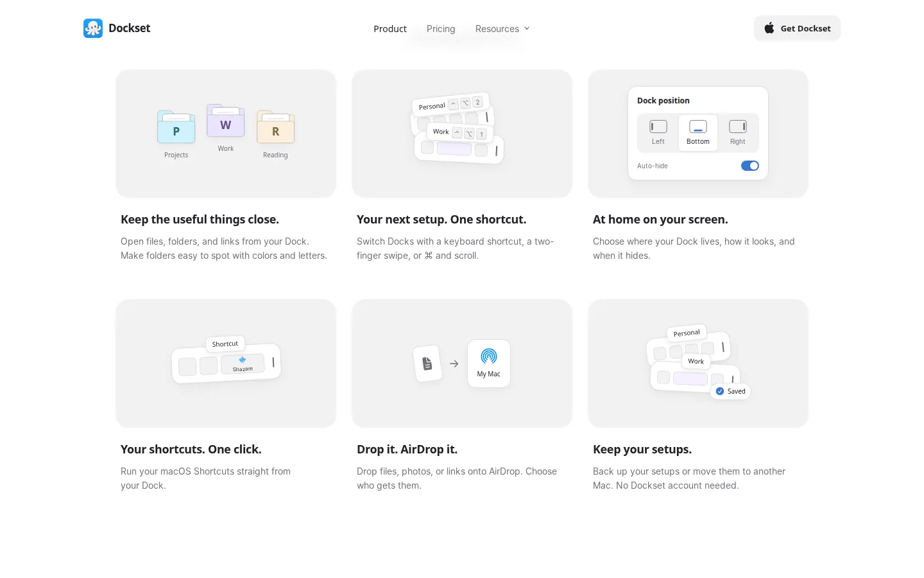Click the 'Your shortcuts. One click.' heading
This screenshot has width=924, height=578.
pyautogui.click(x=191, y=450)
